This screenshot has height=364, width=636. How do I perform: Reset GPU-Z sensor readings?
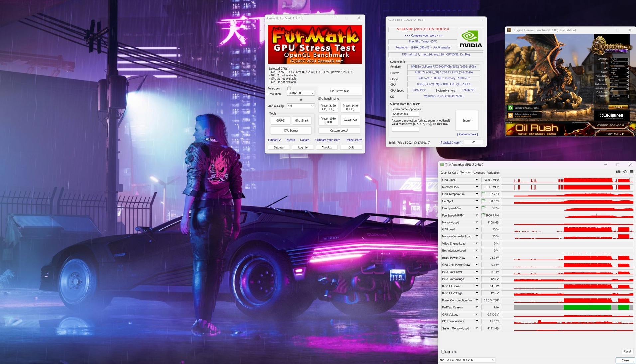(627, 351)
